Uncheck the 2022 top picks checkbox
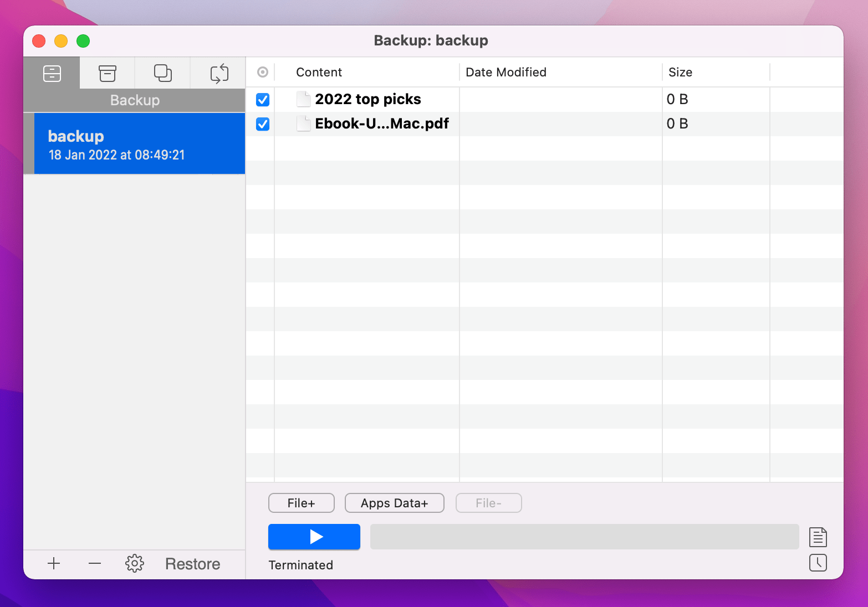 pyautogui.click(x=263, y=100)
